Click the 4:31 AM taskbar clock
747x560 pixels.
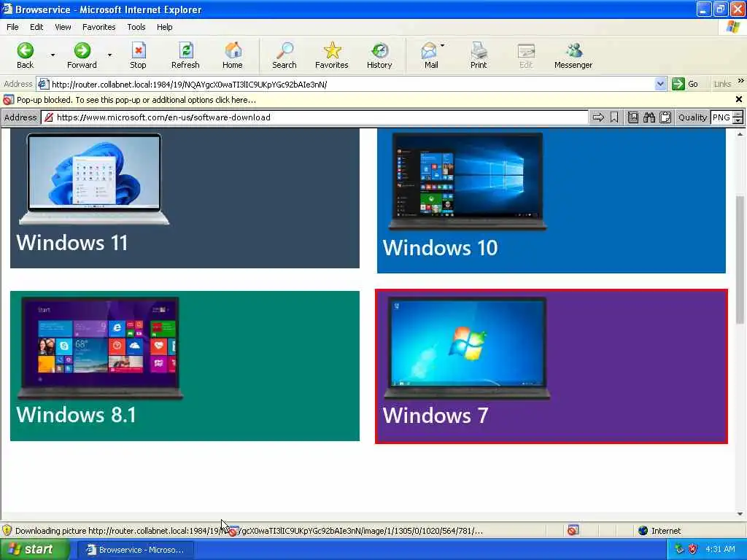[x=720, y=549]
